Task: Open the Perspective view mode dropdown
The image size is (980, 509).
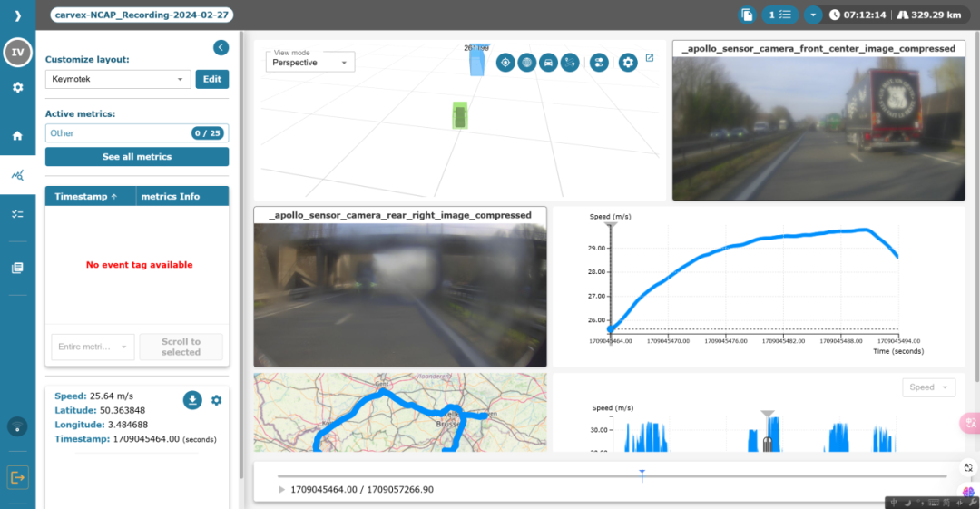Action: (310, 62)
